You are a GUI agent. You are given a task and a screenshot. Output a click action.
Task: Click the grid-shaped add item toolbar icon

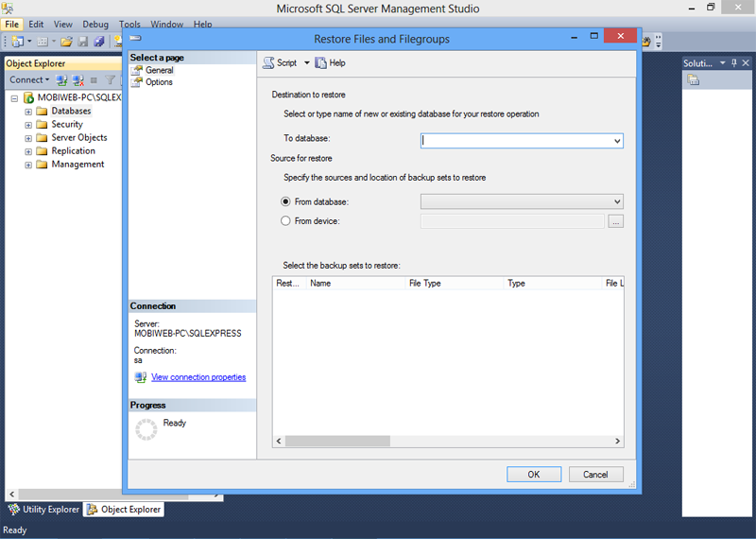pos(43,42)
